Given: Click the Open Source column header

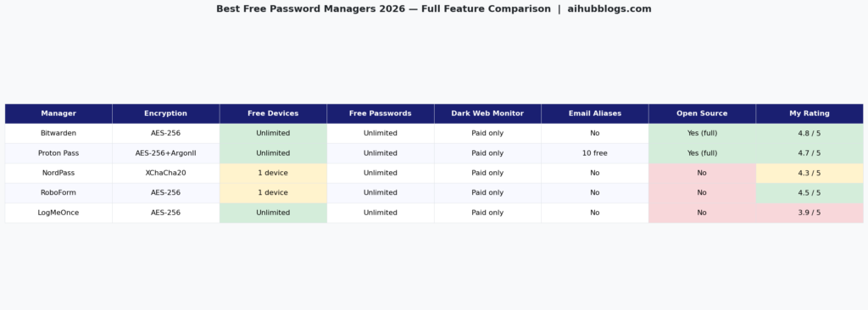Looking at the screenshot, I should point(703,113).
